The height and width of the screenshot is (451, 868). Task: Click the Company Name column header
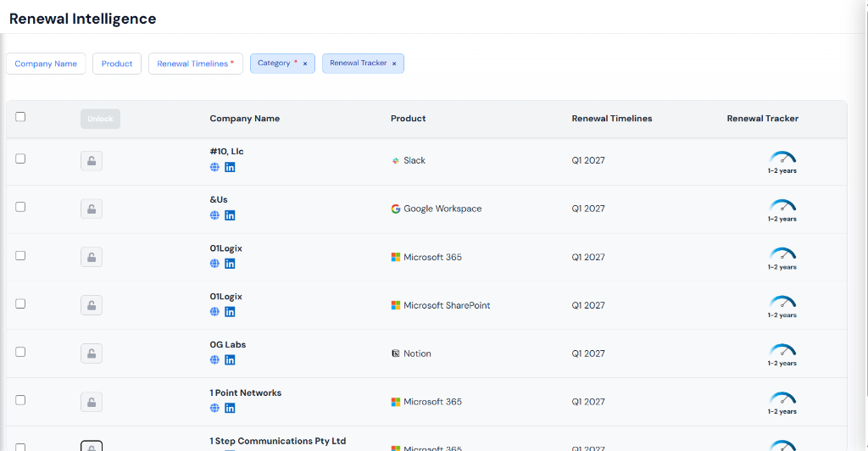(x=245, y=119)
